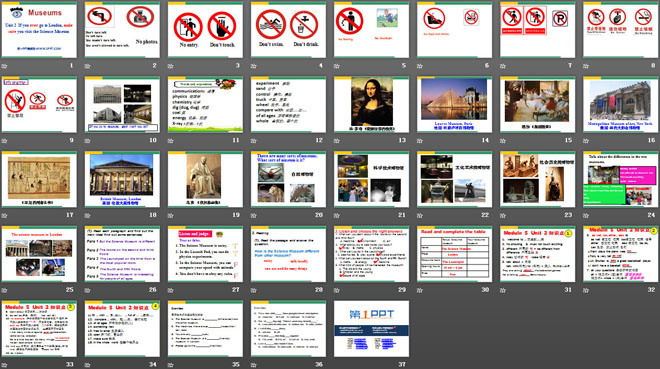Click the star icon beneath slide 27
The width and height of the screenshot is (660, 369).
171,290
